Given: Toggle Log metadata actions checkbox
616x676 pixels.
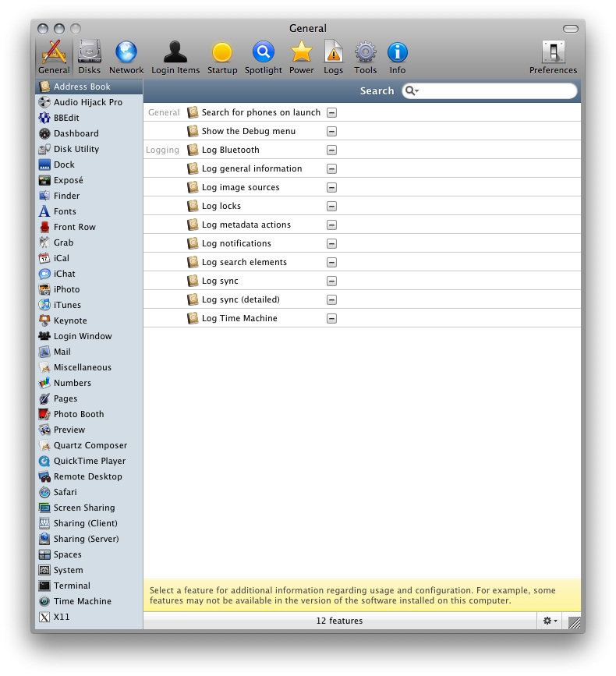Looking at the screenshot, I should [331, 225].
